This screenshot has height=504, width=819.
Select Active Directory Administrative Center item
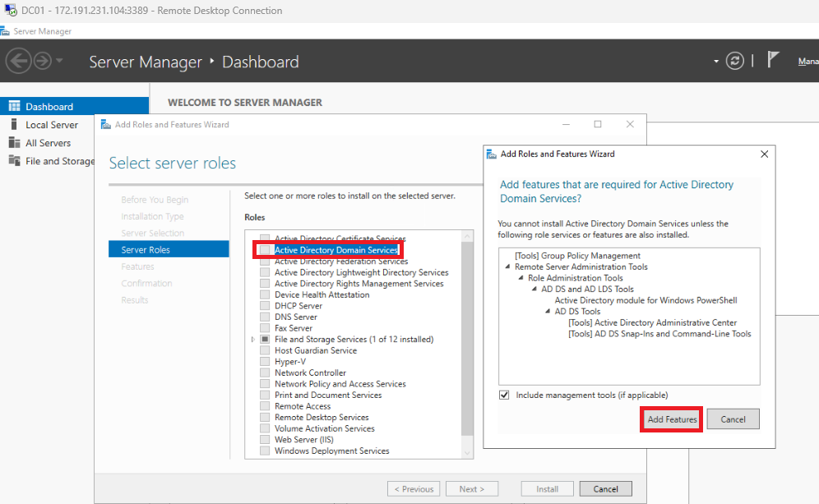click(652, 323)
